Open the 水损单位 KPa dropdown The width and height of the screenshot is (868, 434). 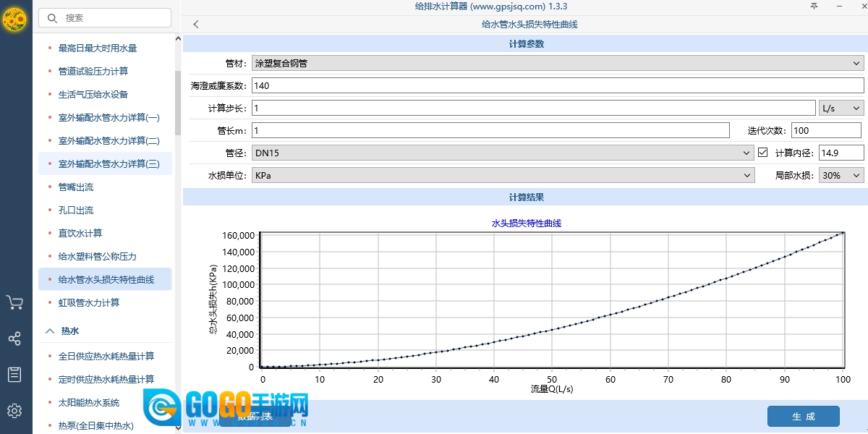click(502, 175)
